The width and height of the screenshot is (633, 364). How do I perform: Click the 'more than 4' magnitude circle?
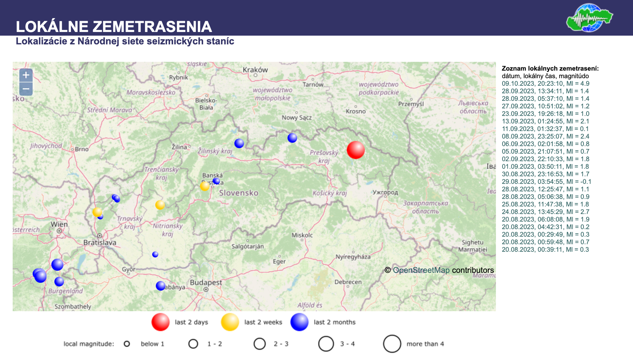(392, 344)
